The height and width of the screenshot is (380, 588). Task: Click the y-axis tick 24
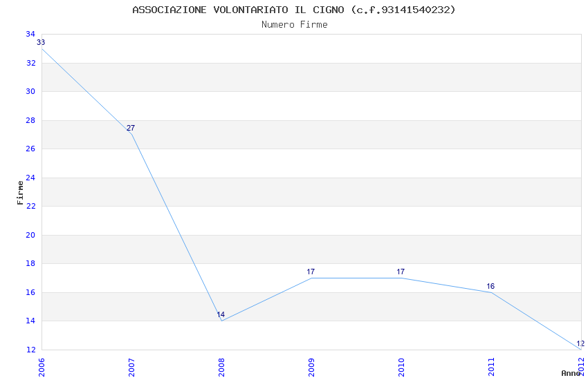coord(30,178)
